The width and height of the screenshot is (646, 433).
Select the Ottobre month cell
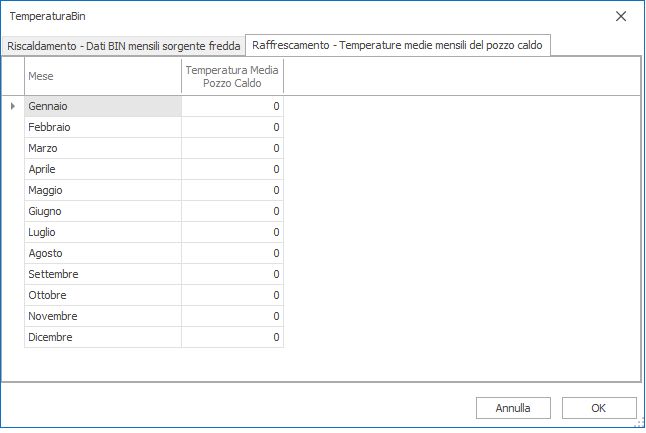click(x=102, y=295)
